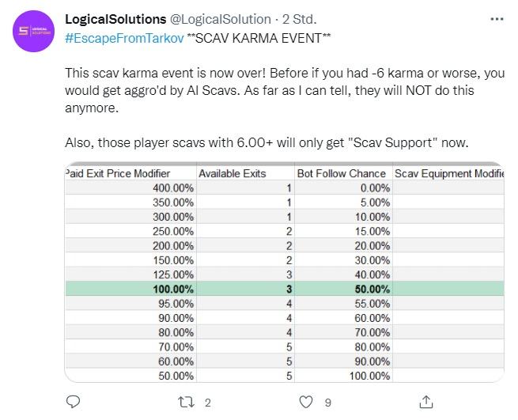Image resolution: width=518 pixels, height=420 pixels.
Task: Click the Scav Equipment Modifier column header
Action: (449, 173)
